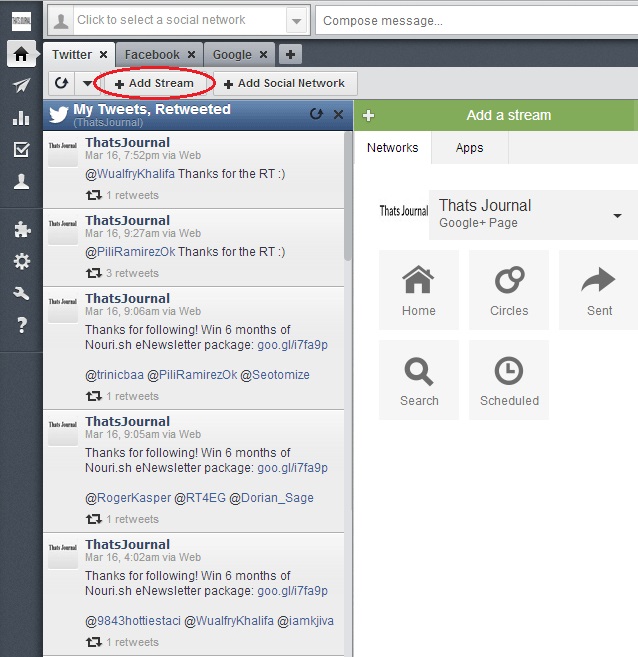
Task: Open the Contacts person icon in sidebar
Action: pos(21,182)
